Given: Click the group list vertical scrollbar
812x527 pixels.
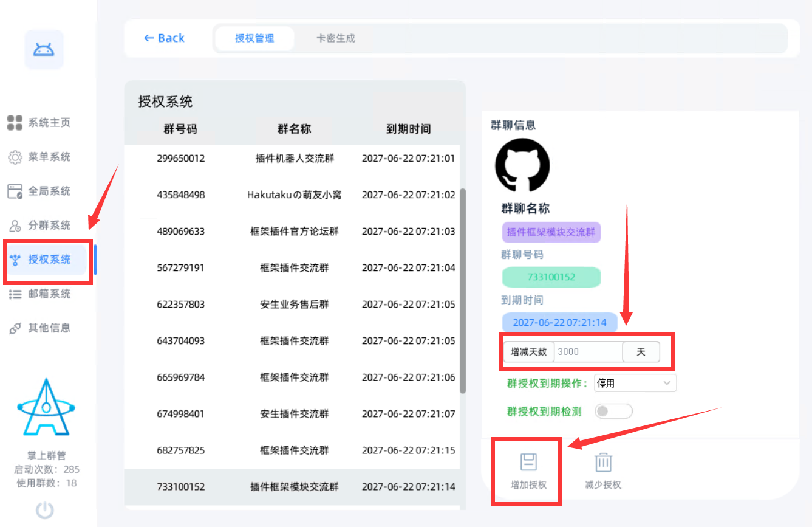Looking at the screenshot, I should (x=462, y=291).
